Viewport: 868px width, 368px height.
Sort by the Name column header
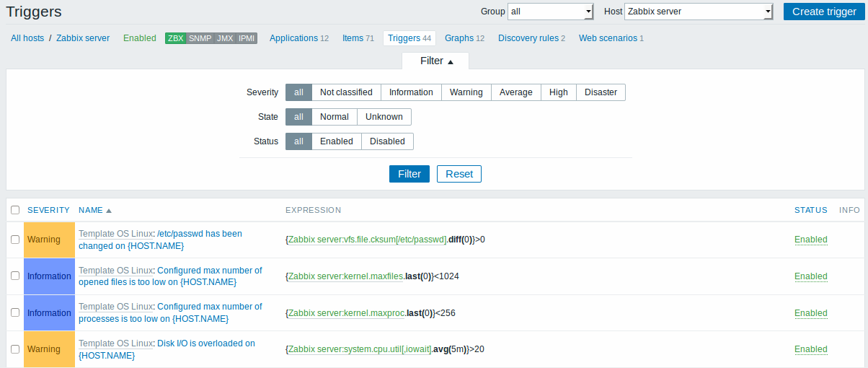(95, 210)
